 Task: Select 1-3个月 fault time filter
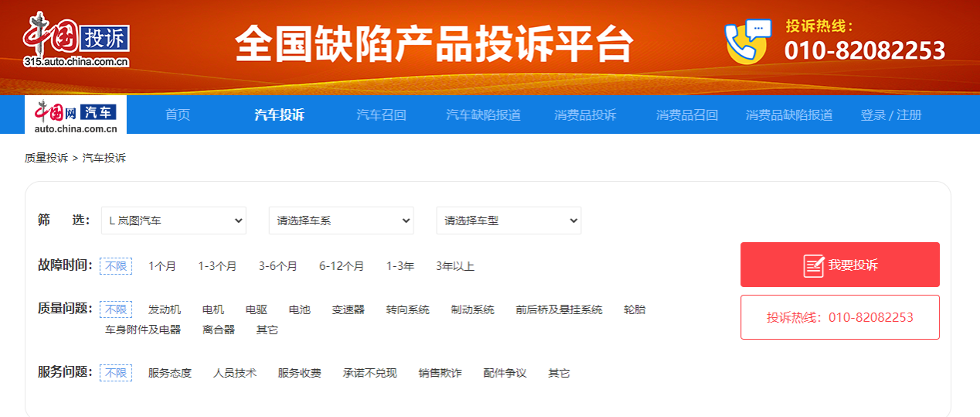217,266
